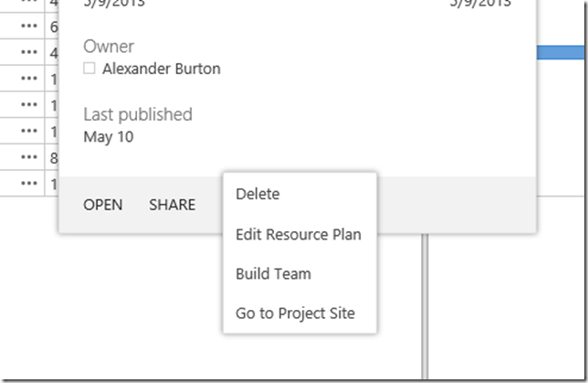Open the ellipsis menu for the row starting with 8
This screenshot has width=588, height=383.
[x=29, y=158]
